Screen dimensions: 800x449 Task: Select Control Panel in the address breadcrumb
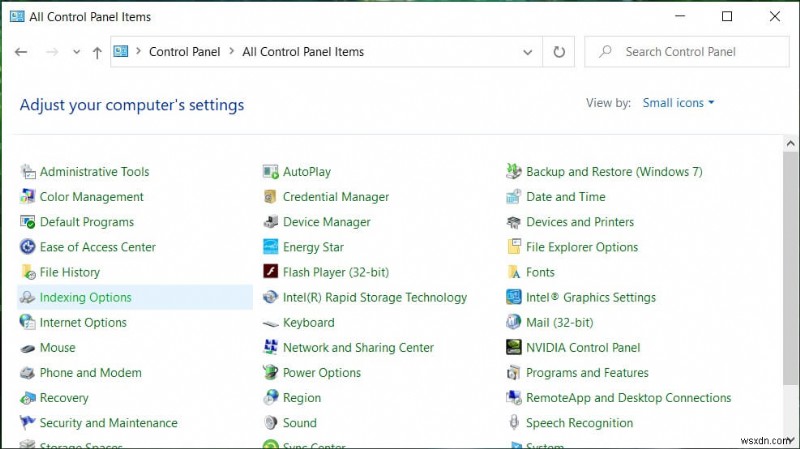[183, 52]
